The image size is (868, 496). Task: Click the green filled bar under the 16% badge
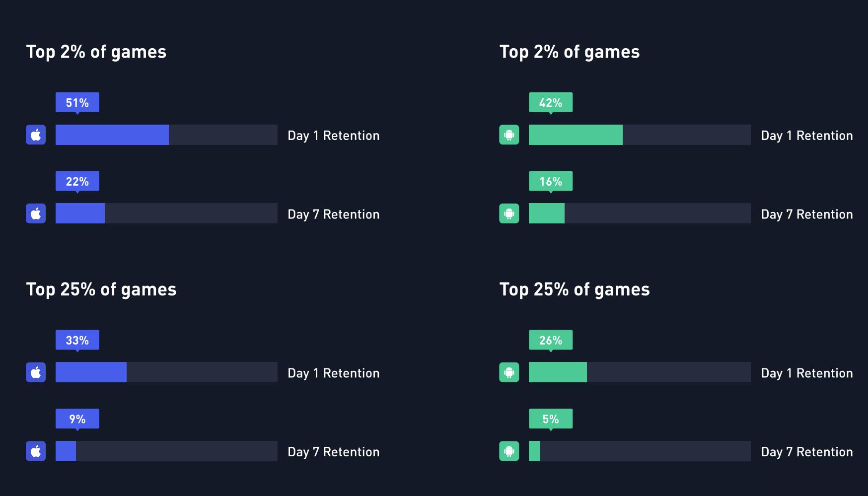547,213
